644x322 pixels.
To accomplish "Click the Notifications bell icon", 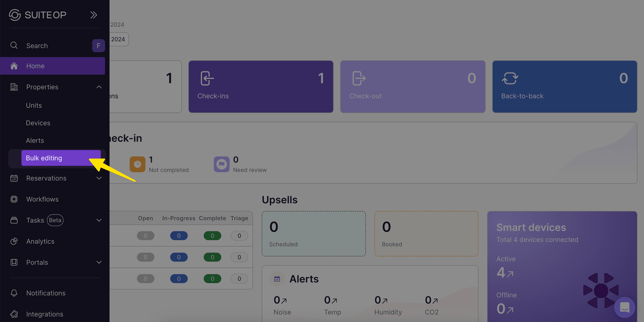I will (14, 293).
